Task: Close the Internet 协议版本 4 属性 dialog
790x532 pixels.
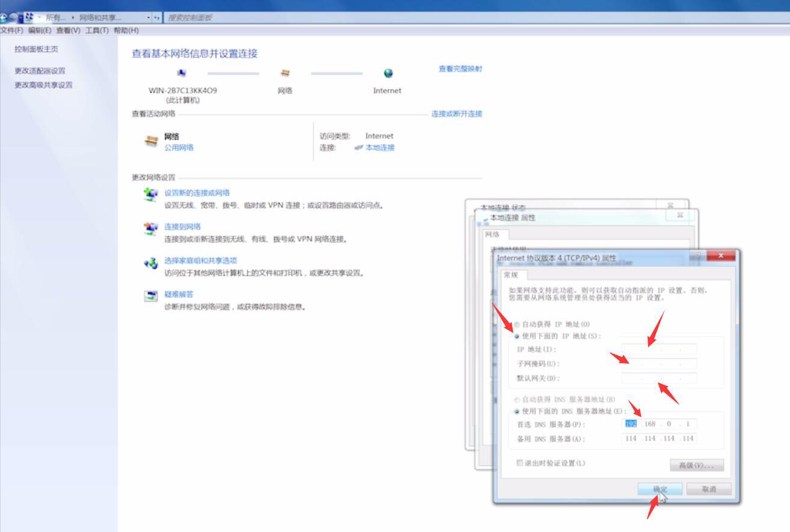Action: (x=720, y=256)
